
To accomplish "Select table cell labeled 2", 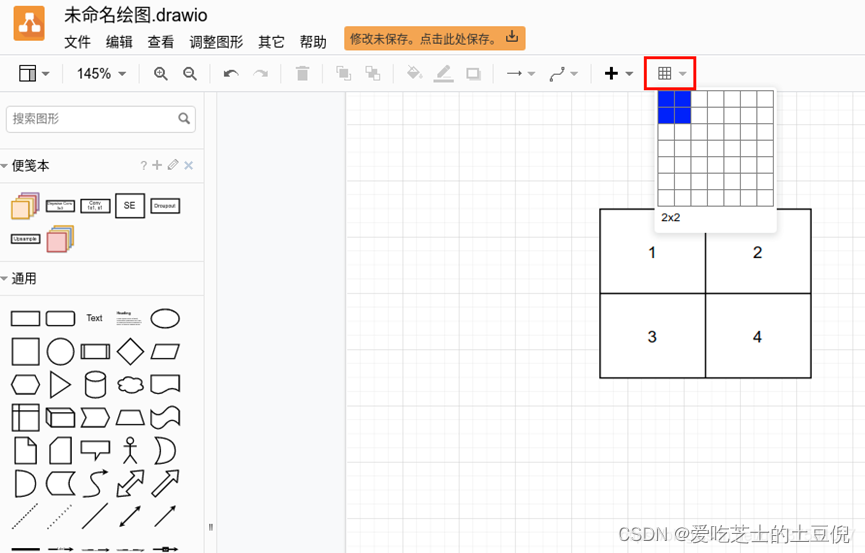I will (758, 252).
